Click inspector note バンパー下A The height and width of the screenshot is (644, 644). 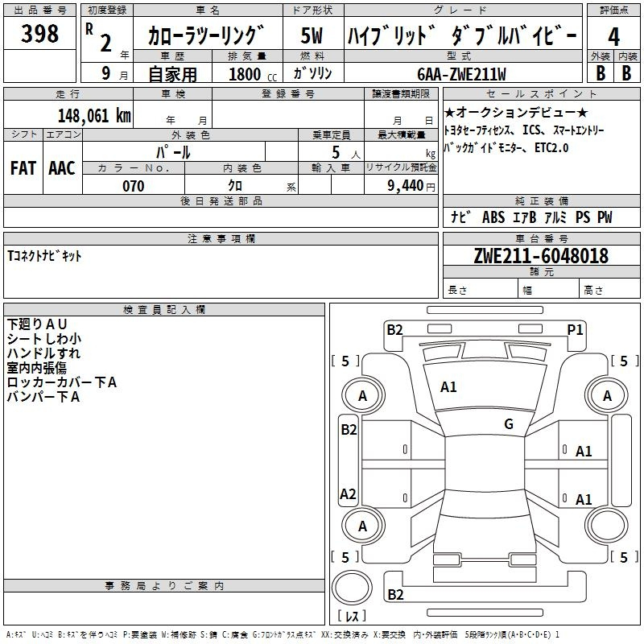pyautogui.click(x=43, y=397)
